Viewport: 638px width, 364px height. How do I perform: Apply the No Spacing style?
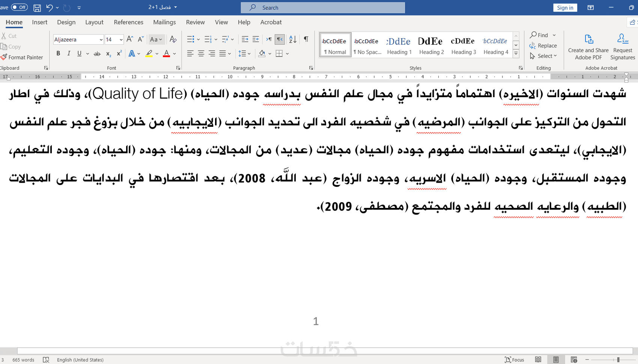point(367,45)
